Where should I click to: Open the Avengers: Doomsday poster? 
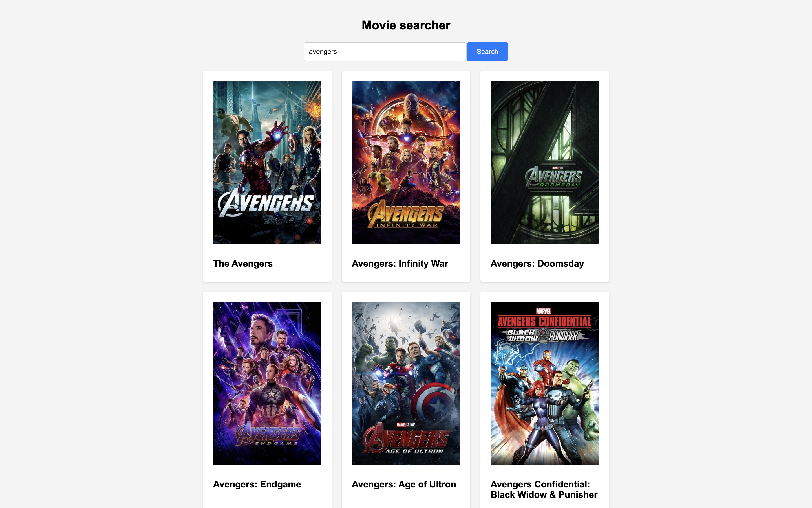pyautogui.click(x=544, y=162)
